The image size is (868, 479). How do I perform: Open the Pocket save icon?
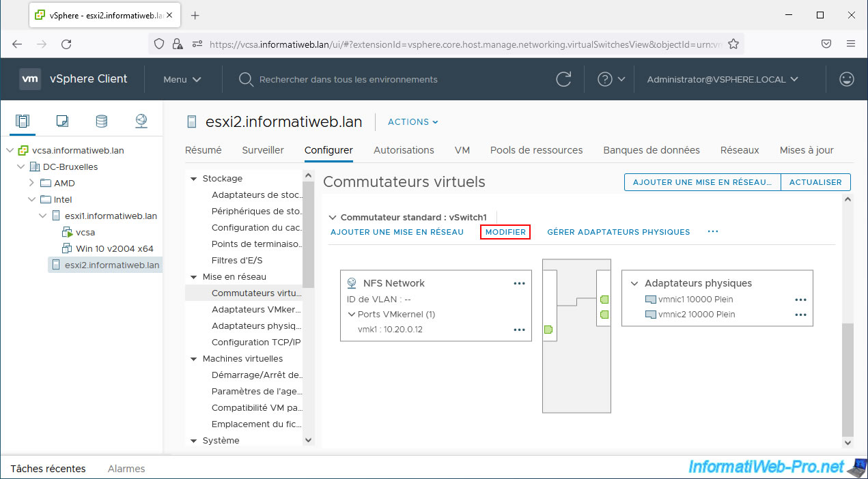point(826,44)
